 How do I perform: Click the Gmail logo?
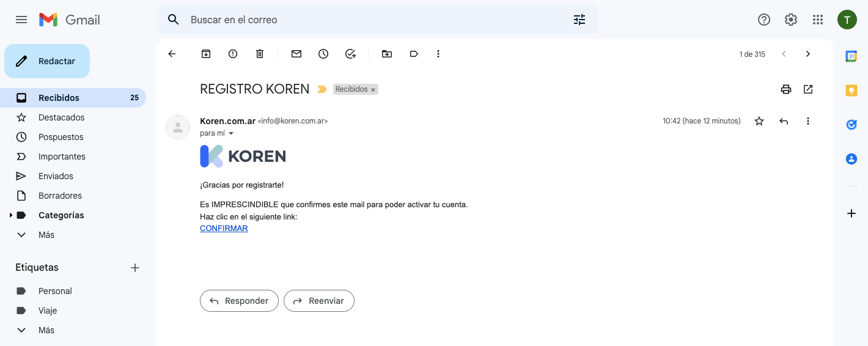coord(70,20)
